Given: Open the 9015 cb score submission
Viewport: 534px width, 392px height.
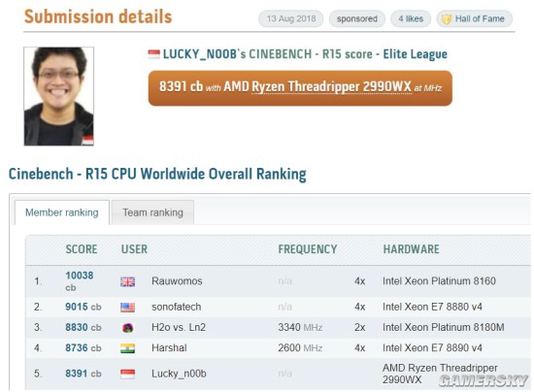Looking at the screenshot, I should point(83,307).
